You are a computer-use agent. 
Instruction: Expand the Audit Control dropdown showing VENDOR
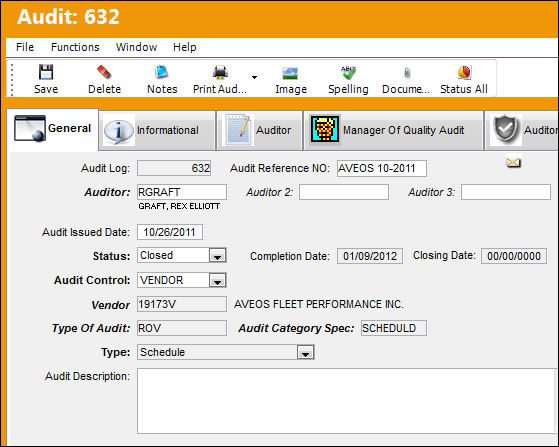[217, 281]
